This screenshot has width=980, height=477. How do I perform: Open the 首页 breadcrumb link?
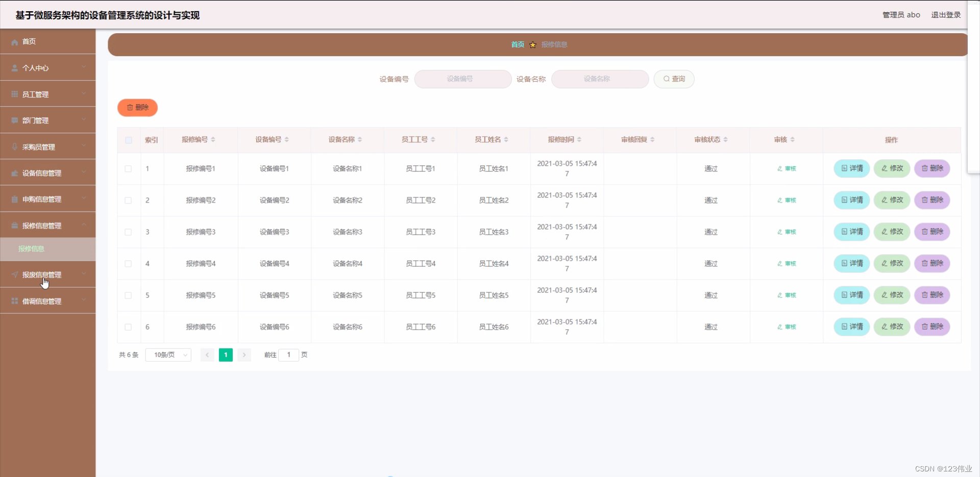click(517, 44)
